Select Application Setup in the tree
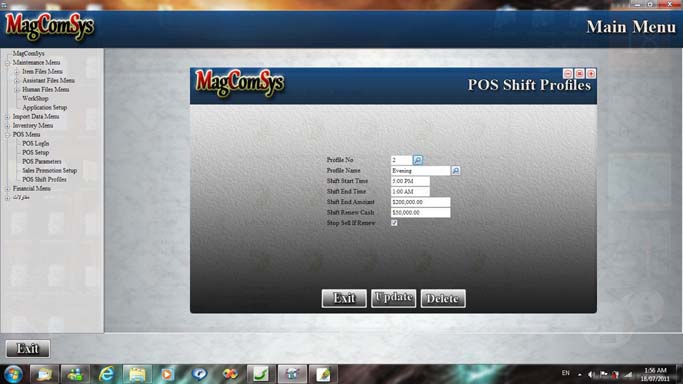Screen dimensions: 683x384 44,108
